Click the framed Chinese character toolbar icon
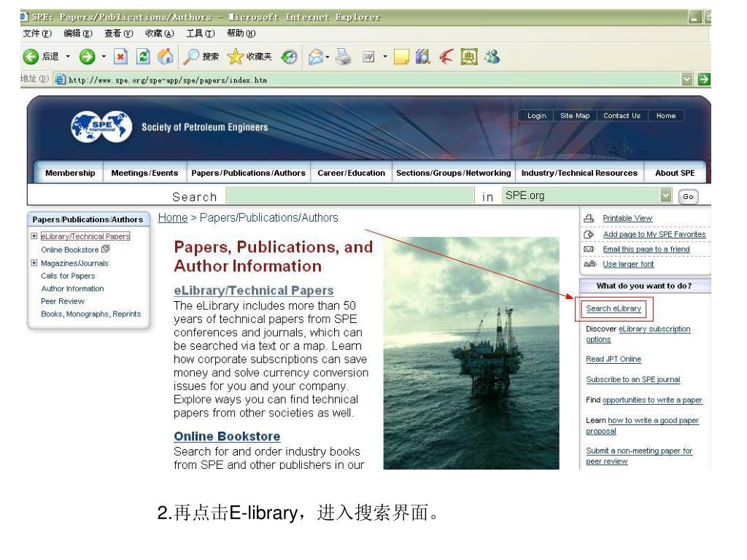747x560 pixels. point(469,57)
